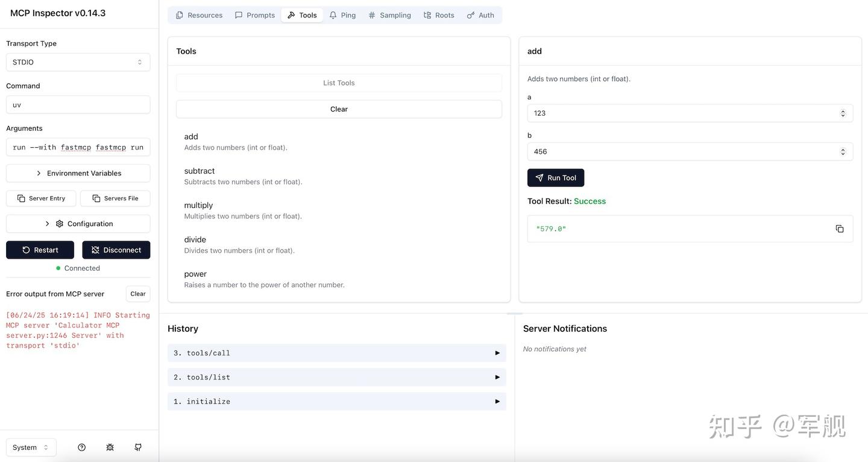Screen dimensions: 868x462
Task: Restart the MCP server connection
Action: pyautogui.click(x=40, y=250)
